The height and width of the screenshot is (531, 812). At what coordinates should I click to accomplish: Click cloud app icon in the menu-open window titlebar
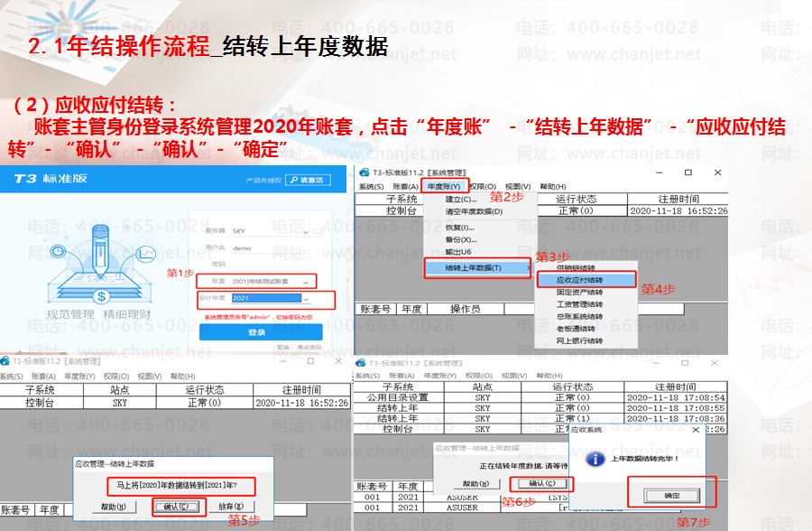point(364,172)
